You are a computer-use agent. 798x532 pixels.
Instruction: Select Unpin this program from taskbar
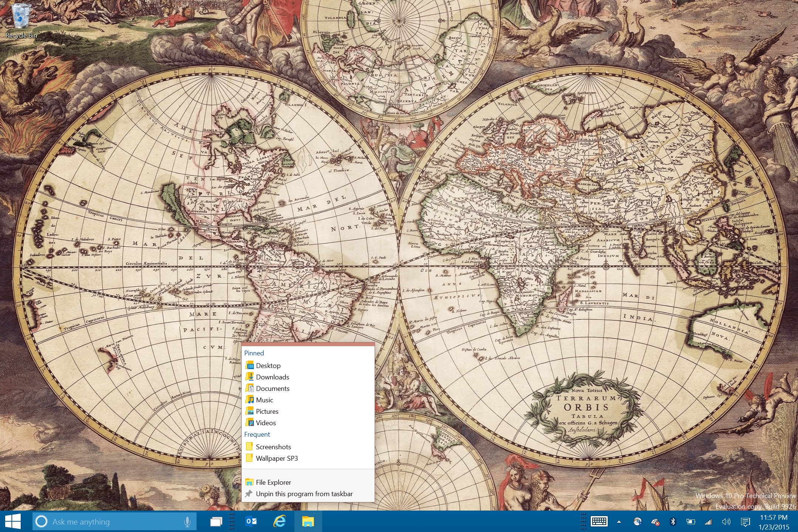click(x=308, y=494)
